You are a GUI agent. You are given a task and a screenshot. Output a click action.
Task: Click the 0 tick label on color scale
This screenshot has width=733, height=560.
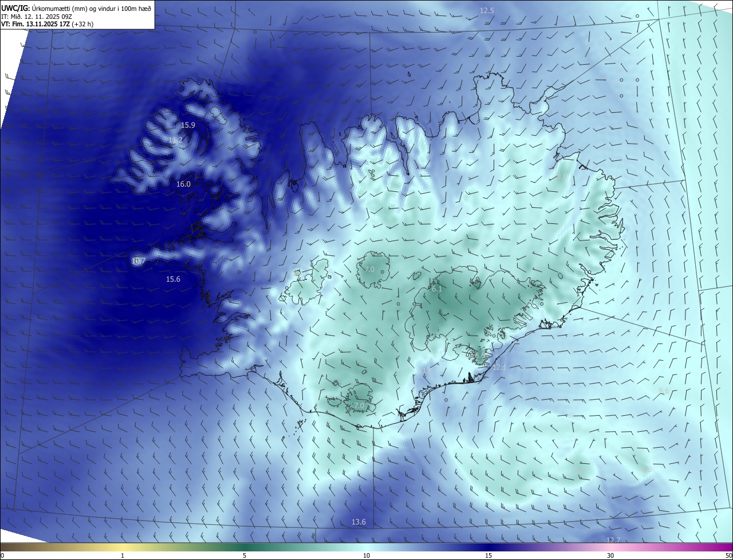(x=2, y=555)
